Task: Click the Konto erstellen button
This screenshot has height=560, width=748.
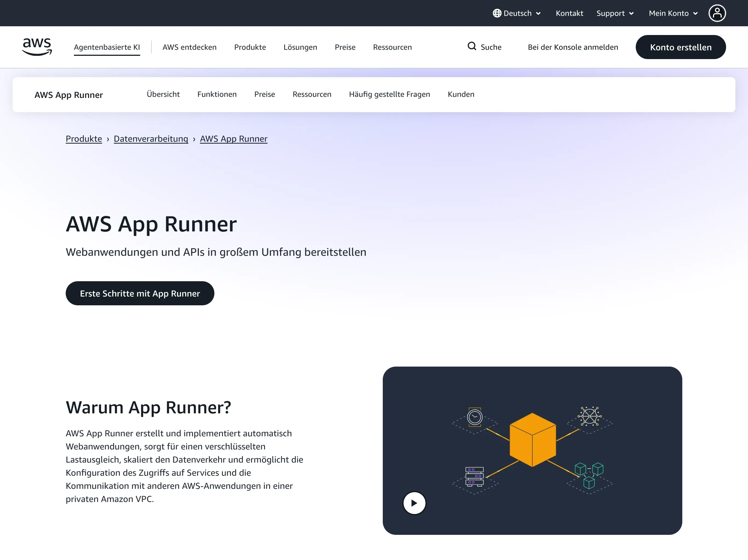Action: click(681, 47)
